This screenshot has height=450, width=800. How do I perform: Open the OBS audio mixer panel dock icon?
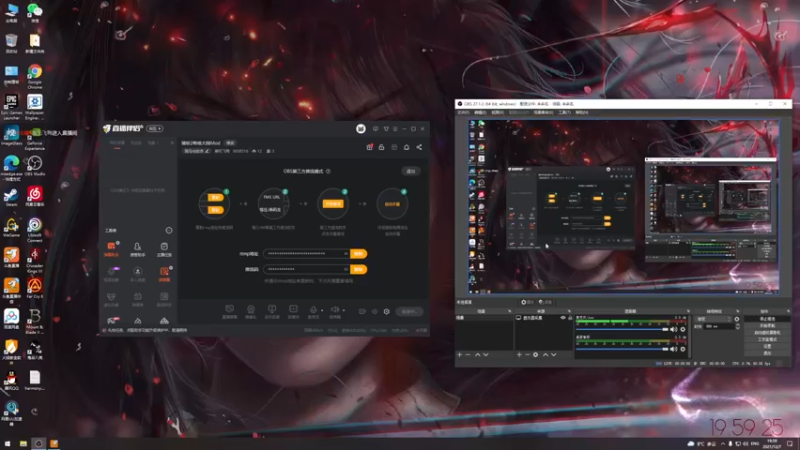coord(688,311)
